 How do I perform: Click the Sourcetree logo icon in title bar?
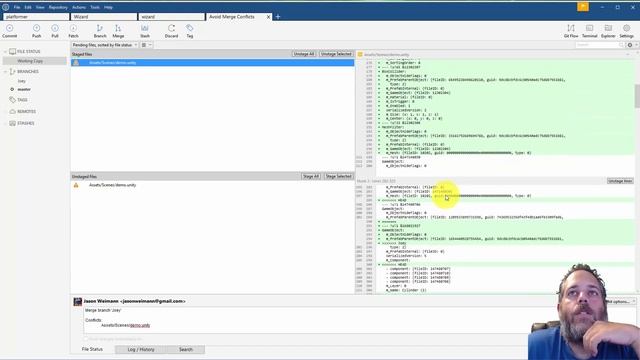[x=5, y=7]
